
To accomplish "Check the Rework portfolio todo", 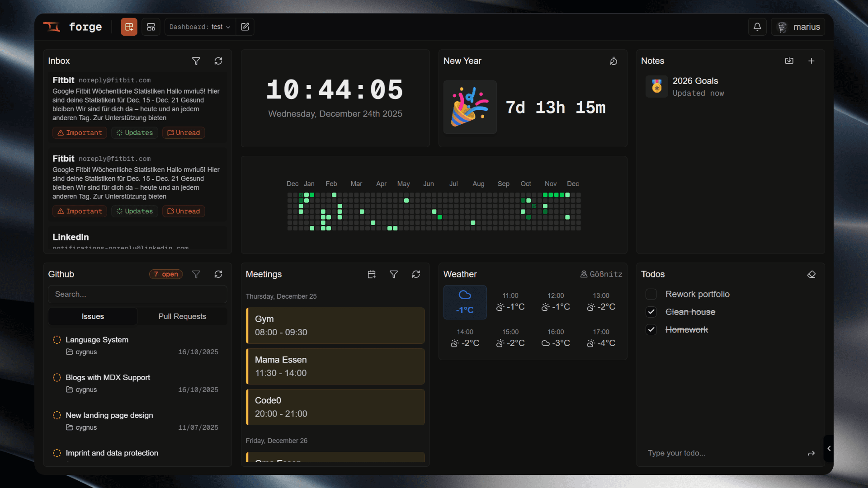I will 651,294.
